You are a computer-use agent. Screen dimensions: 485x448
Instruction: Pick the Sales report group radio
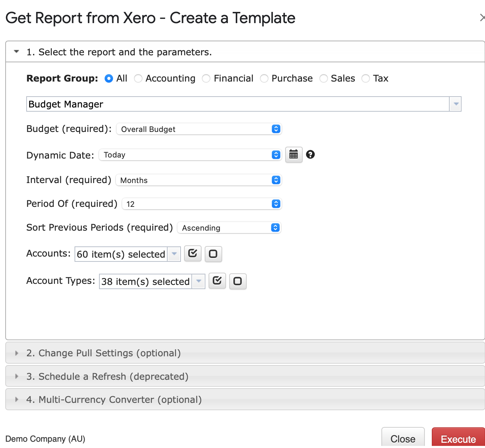tap(324, 78)
